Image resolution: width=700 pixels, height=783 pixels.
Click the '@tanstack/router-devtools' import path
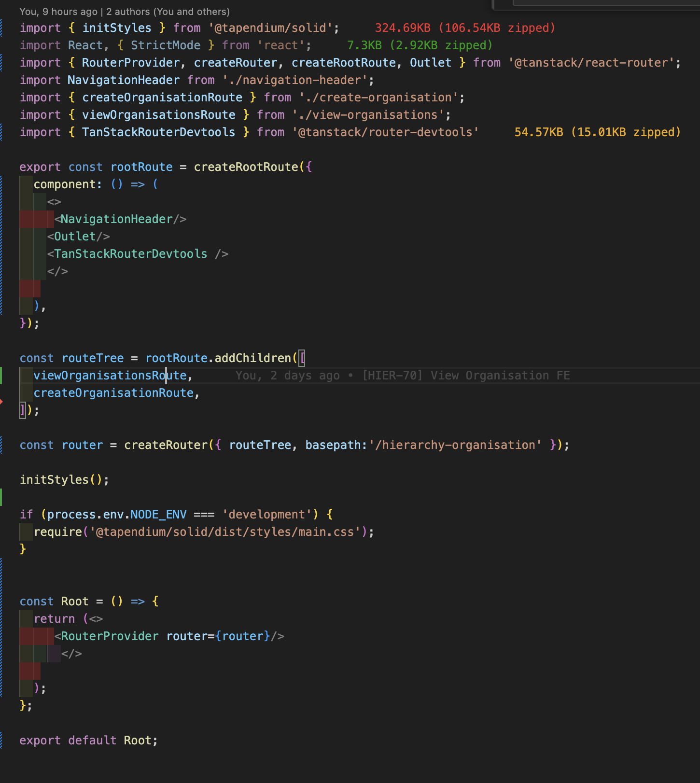point(385,132)
